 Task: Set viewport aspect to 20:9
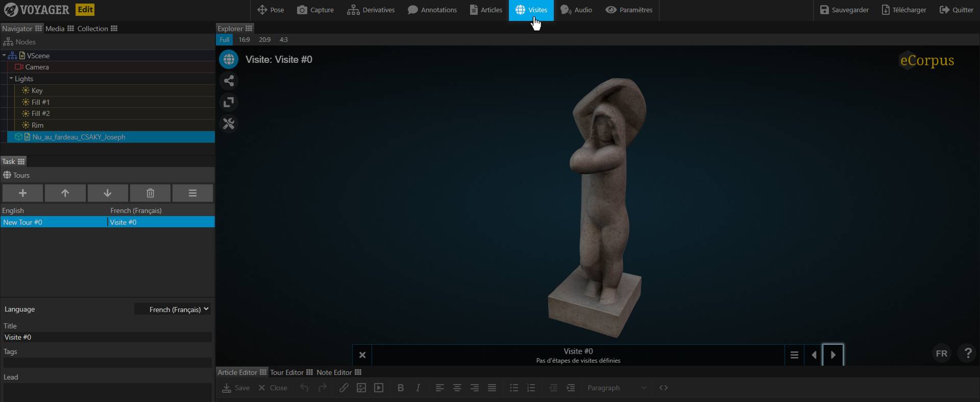coord(264,40)
